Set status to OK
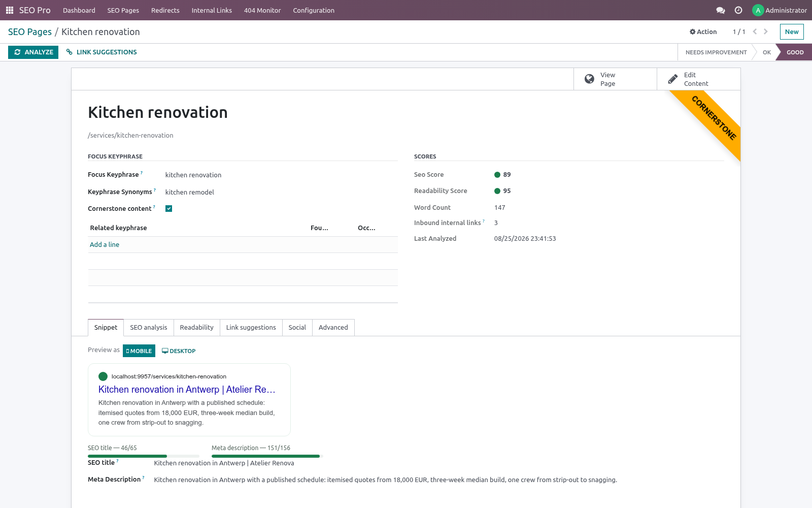This screenshot has height=508, width=812. pos(766,52)
